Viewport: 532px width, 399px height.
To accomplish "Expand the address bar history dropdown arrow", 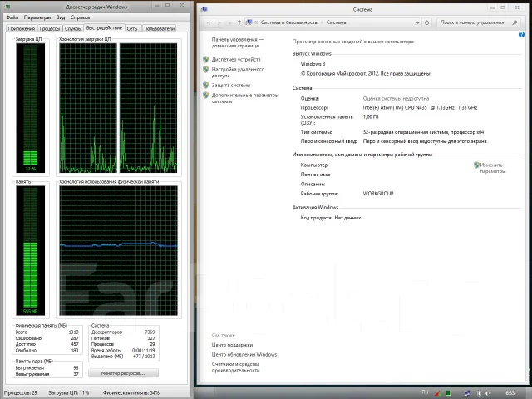I will (417, 22).
